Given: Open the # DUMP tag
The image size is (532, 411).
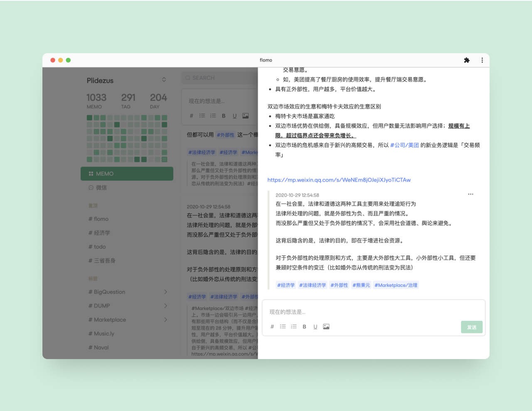Looking at the screenshot, I should pos(99,306).
